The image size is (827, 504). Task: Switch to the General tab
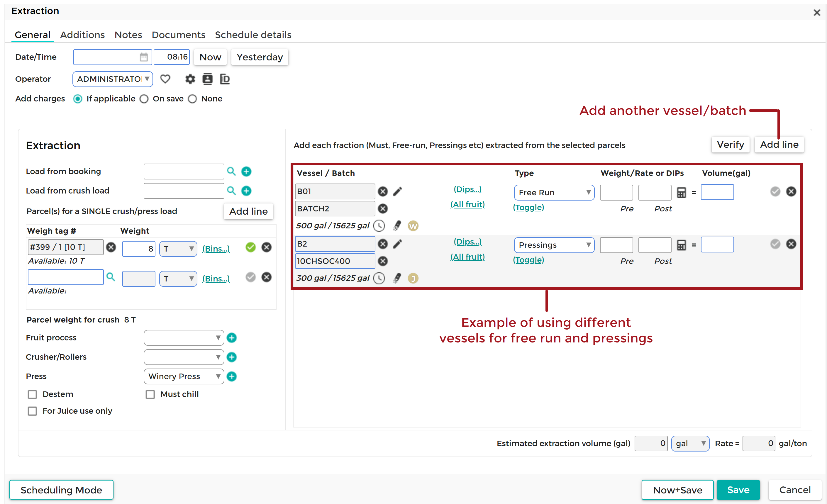[x=33, y=35]
